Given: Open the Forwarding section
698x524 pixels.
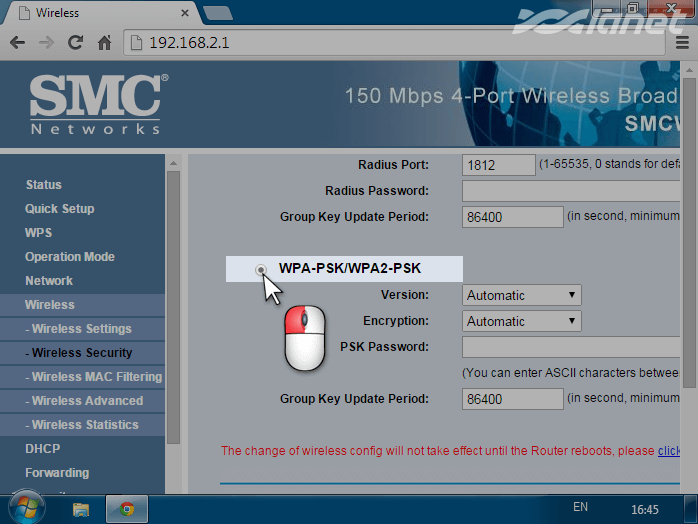Looking at the screenshot, I should 57,473.
